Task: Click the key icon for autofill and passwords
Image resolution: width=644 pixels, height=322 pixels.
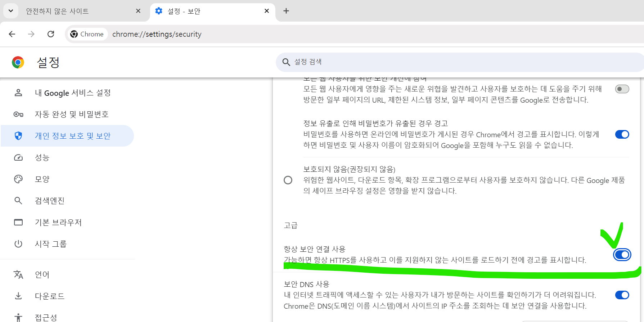Action: point(18,114)
